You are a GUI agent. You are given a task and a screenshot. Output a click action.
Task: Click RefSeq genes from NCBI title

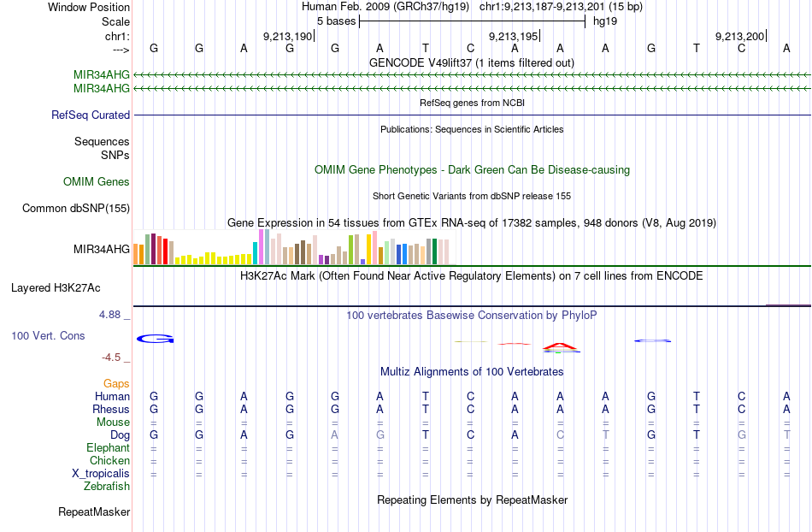point(472,103)
